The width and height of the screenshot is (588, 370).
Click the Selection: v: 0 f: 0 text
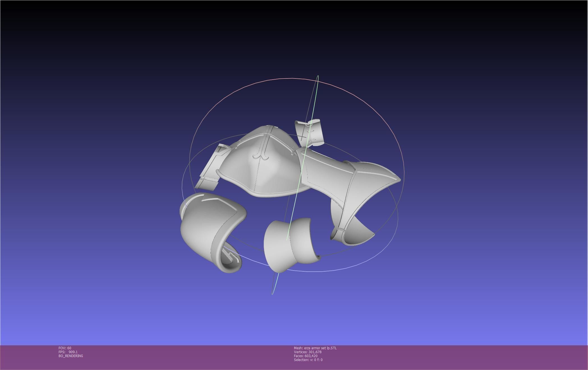click(x=308, y=360)
